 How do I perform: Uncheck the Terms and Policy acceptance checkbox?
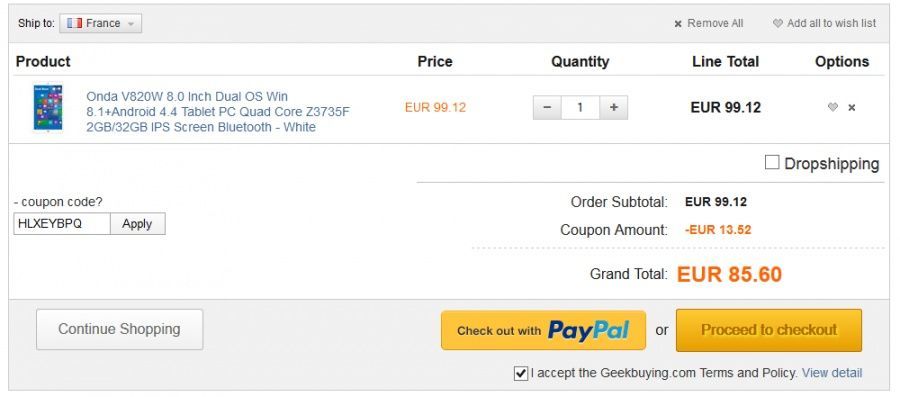pyautogui.click(x=521, y=373)
